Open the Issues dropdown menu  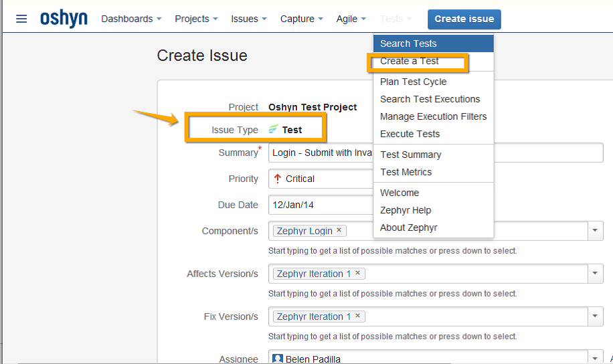point(249,19)
